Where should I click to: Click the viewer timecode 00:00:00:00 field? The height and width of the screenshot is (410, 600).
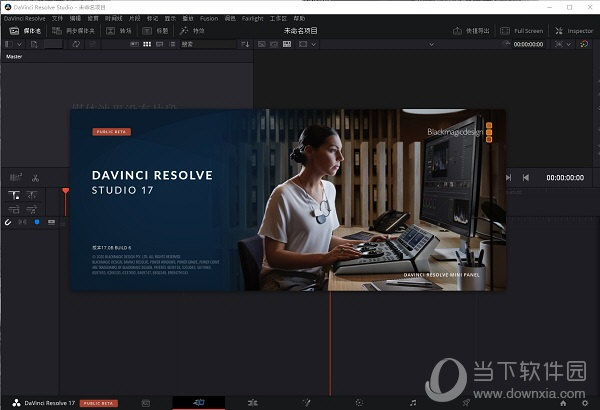pyautogui.click(x=528, y=44)
